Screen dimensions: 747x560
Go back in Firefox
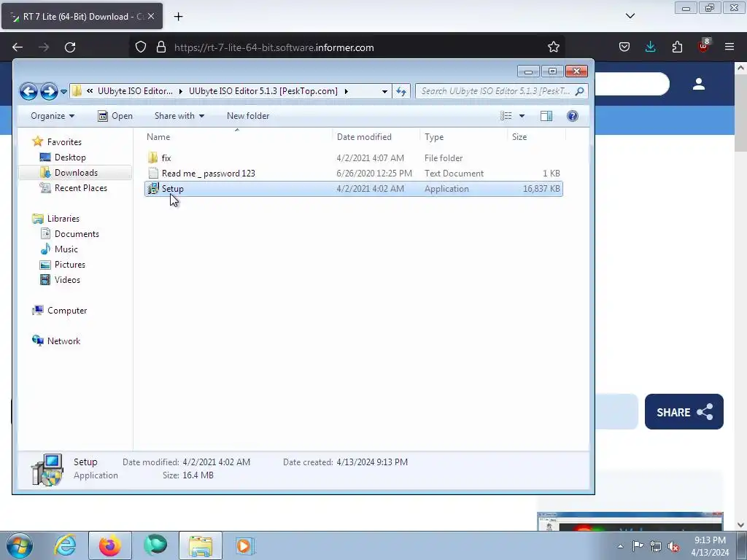pyautogui.click(x=18, y=47)
